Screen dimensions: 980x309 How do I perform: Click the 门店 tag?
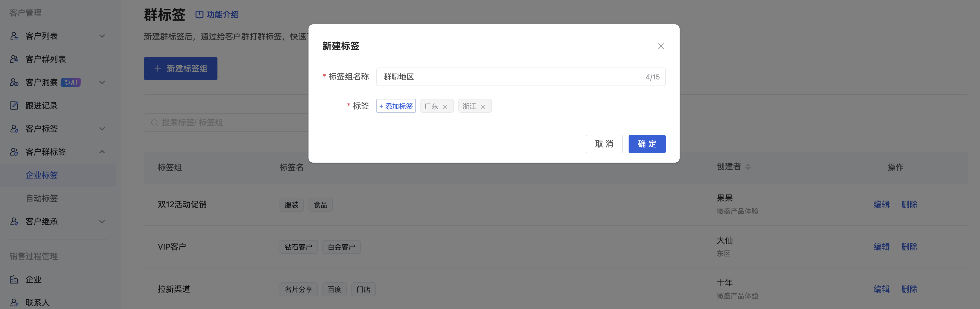[363, 289]
